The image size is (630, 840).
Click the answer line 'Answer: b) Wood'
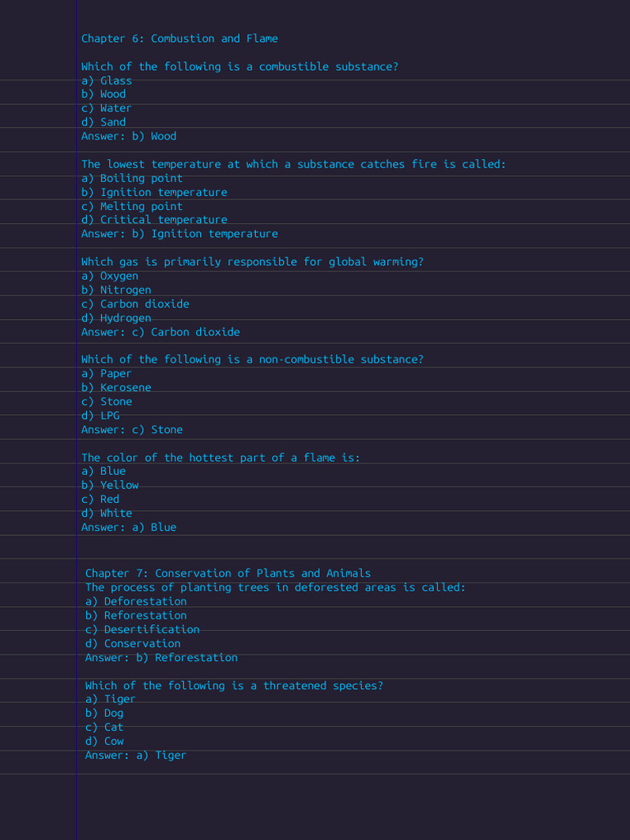[x=129, y=136]
